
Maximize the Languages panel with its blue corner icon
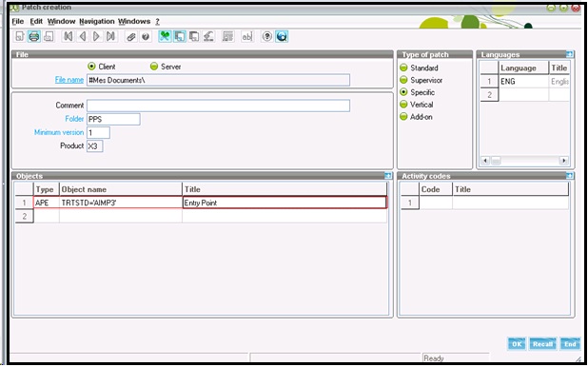click(x=569, y=54)
